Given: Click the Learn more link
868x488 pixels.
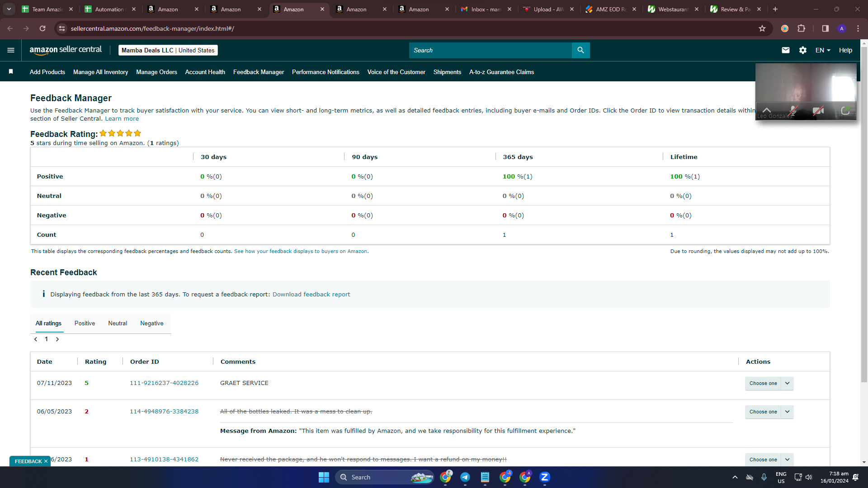Looking at the screenshot, I should (x=122, y=119).
